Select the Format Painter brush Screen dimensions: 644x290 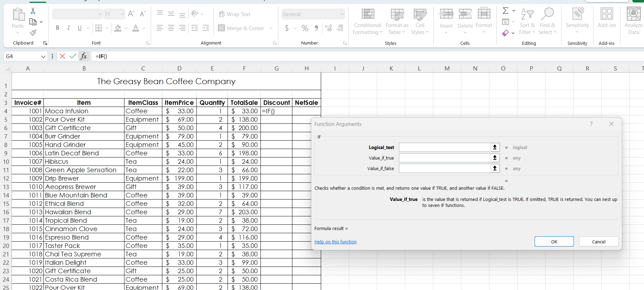33,33
